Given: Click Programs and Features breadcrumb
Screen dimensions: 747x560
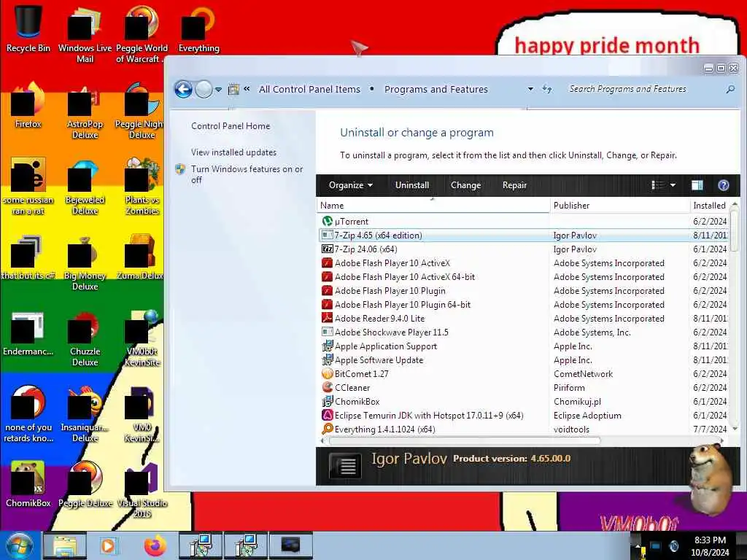Looking at the screenshot, I should coord(436,90).
